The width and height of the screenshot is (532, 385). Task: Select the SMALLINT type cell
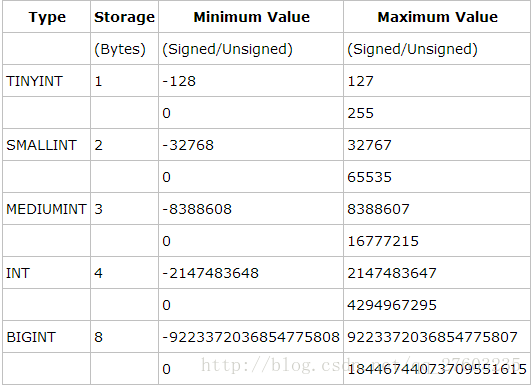click(x=47, y=145)
